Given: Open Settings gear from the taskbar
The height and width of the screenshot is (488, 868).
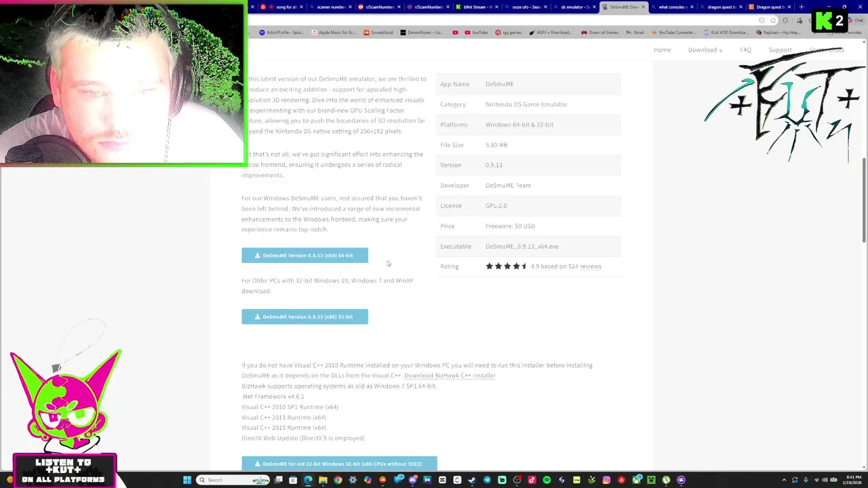Looking at the screenshot, I should tap(353, 480).
